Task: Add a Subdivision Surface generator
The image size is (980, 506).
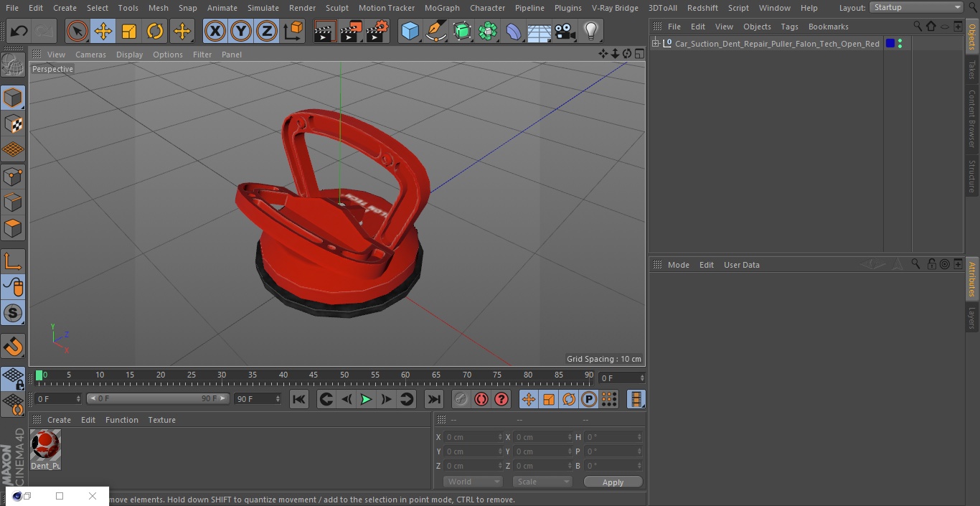Action: coord(462,31)
